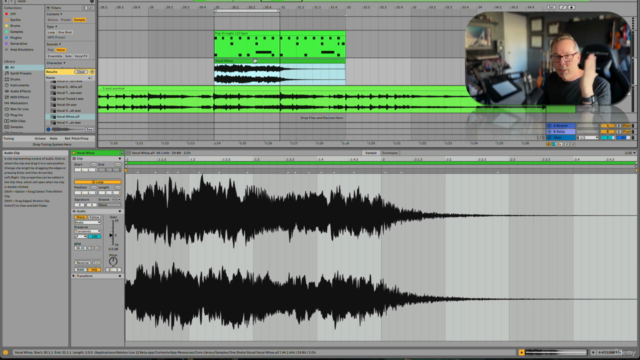Screen dimensions: 640x360
Task: Click the Raw preview button
Action: coord(89,129)
